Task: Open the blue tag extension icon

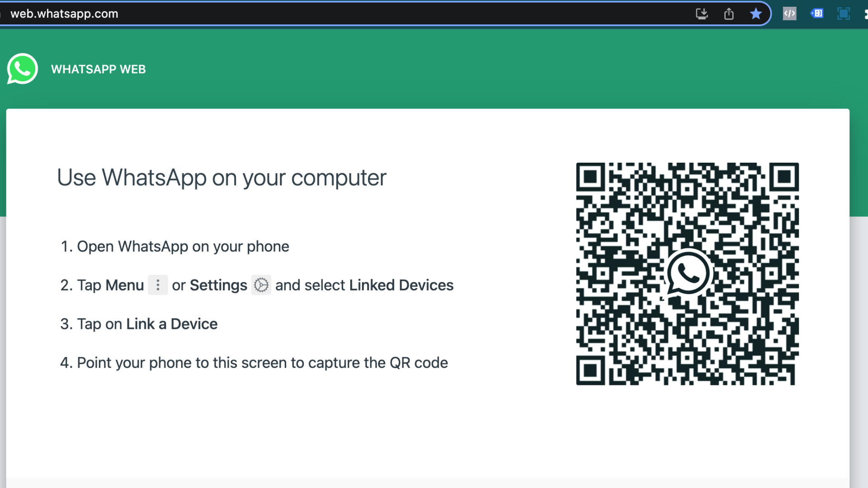Action: coord(817,14)
